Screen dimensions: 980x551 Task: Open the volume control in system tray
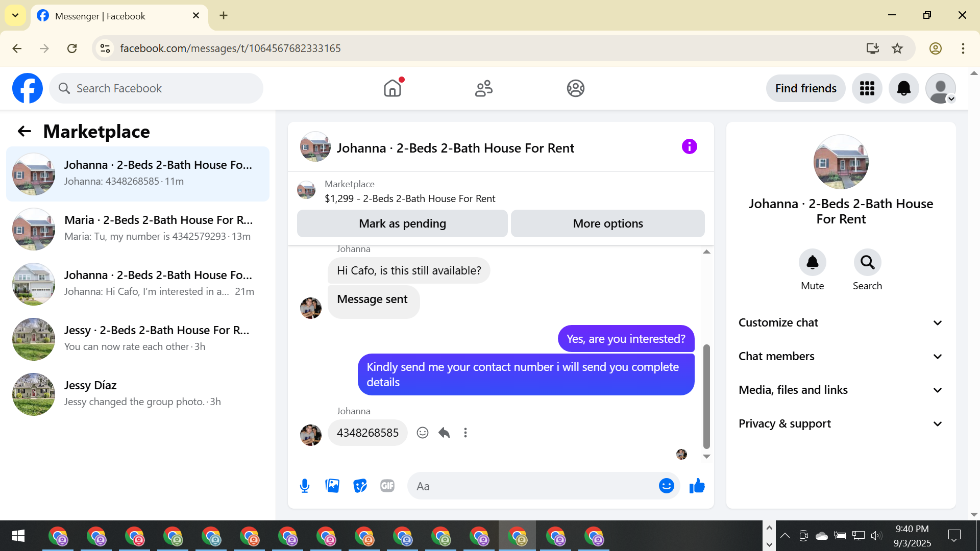(x=876, y=535)
